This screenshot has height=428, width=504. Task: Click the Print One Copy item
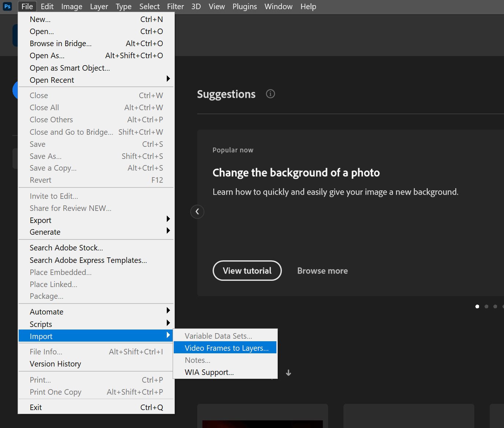96,392
